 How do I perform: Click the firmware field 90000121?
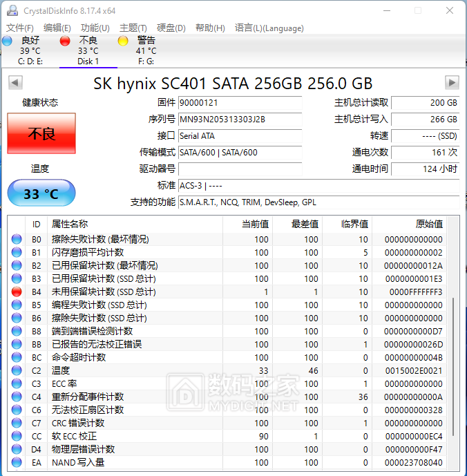point(240,103)
